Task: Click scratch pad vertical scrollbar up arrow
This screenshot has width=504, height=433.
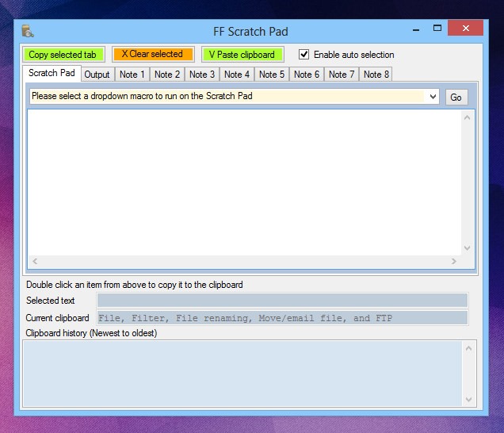Action: point(468,117)
